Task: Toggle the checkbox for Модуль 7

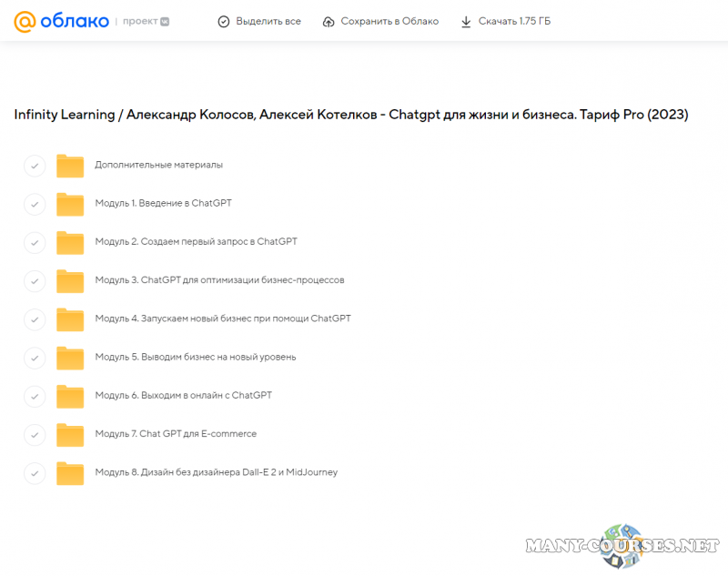Action: [35, 435]
